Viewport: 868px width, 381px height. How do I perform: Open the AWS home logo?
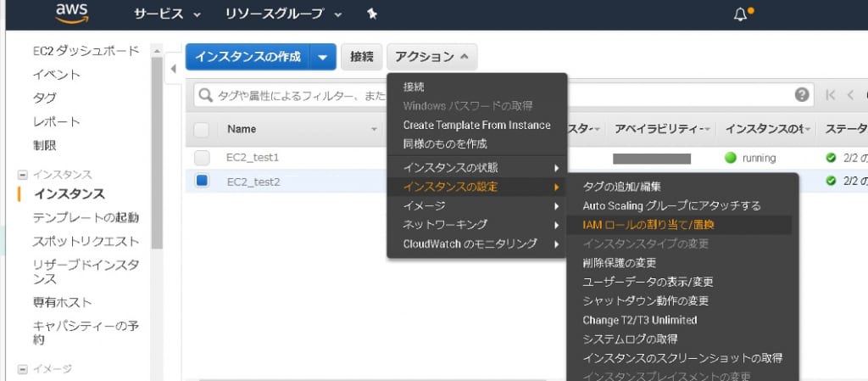pos(72,14)
